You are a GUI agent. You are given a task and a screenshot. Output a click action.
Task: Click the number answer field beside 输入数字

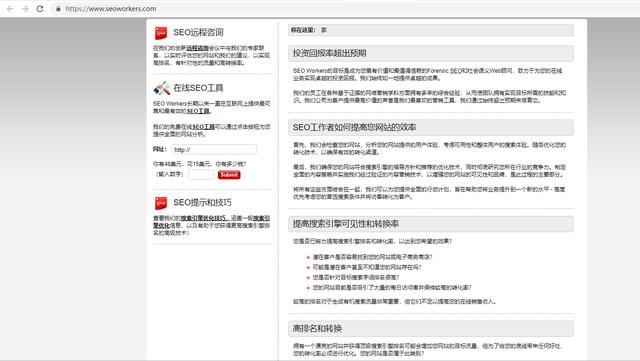pos(201,175)
